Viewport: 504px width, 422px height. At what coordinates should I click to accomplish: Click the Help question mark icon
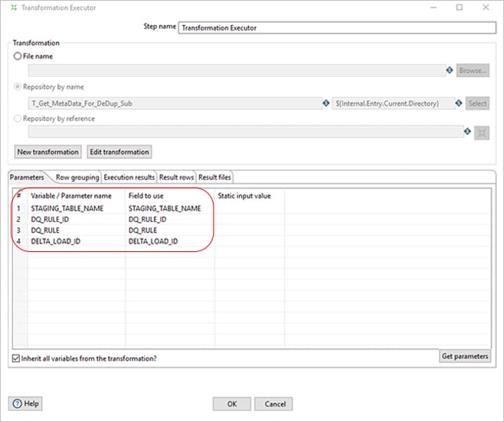coord(18,404)
